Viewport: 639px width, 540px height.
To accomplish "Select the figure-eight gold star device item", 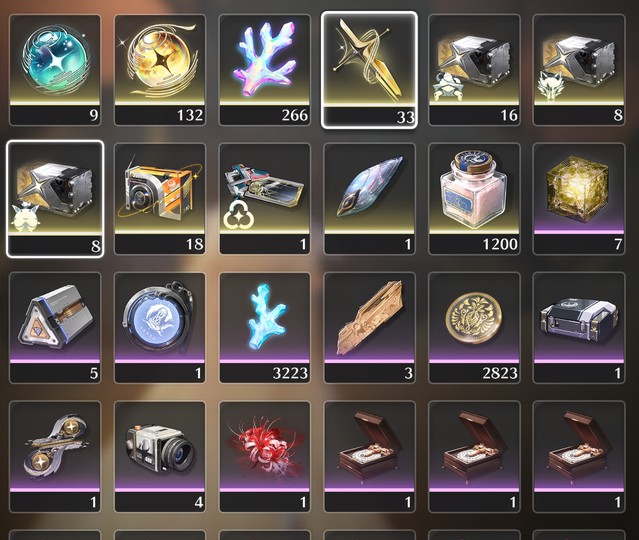I will (x=55, y=456).
